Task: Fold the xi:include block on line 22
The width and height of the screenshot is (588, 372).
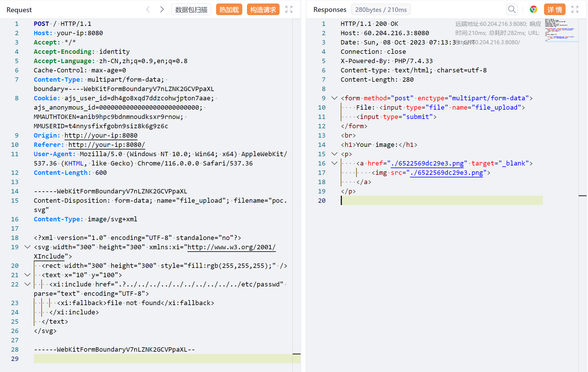Action: [x=27, y=284]
